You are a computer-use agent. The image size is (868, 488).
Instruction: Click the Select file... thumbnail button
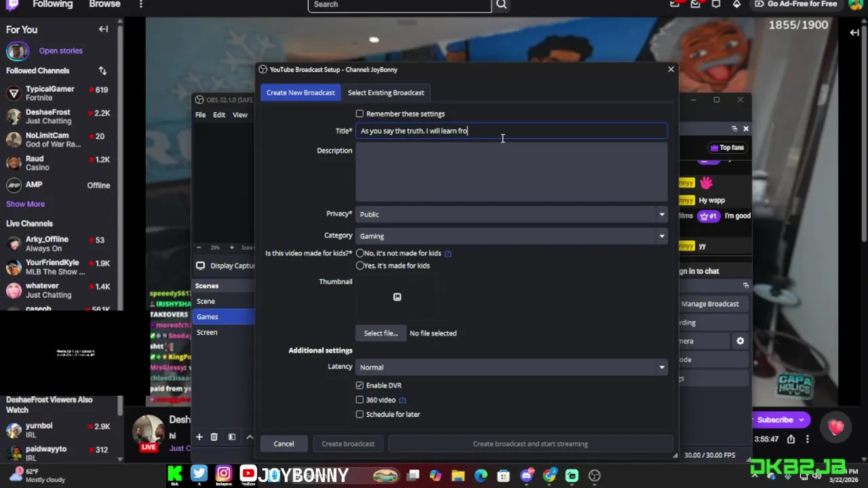coord(381,333)
